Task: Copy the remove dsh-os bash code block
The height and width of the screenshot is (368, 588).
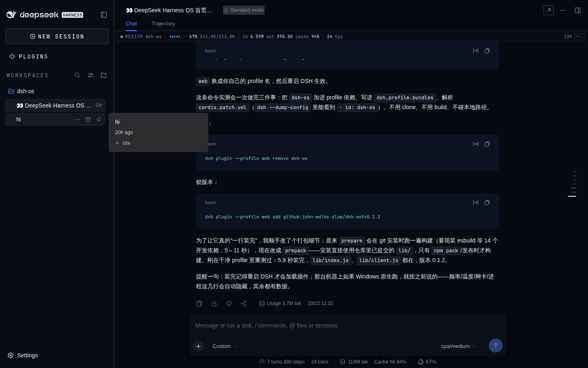Action: coord(487,144)
